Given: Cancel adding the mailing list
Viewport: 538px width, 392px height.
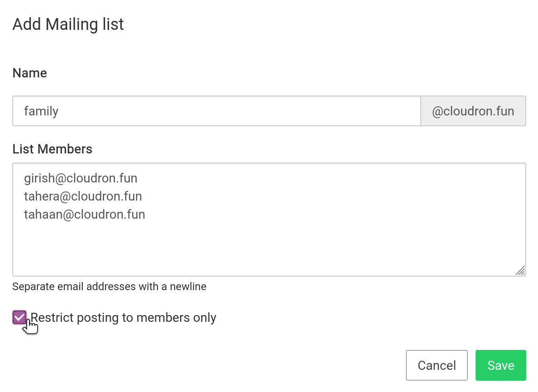Looking at the screenshot, I should point(437,365).
